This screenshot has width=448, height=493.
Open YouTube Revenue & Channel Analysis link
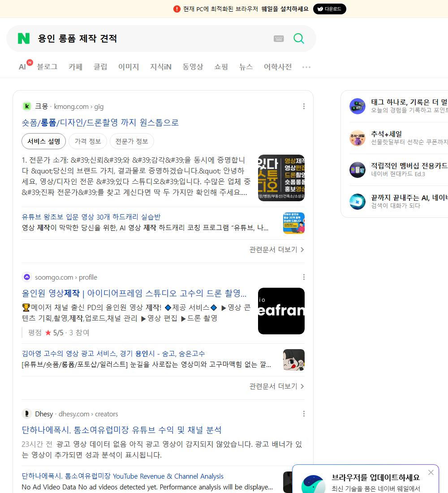[x=123, y=476]
